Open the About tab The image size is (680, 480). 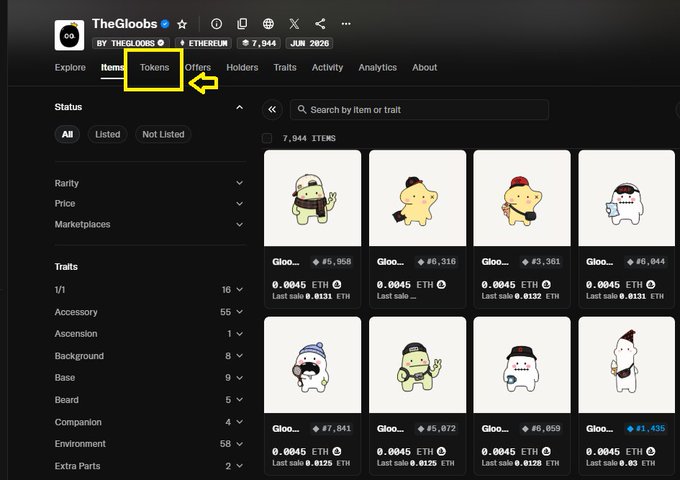point(425,68)
